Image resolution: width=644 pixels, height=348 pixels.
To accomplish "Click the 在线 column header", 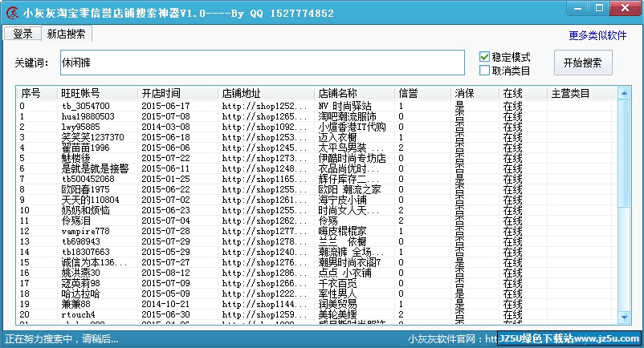I will pyautogui.click(x=523, y=93).
